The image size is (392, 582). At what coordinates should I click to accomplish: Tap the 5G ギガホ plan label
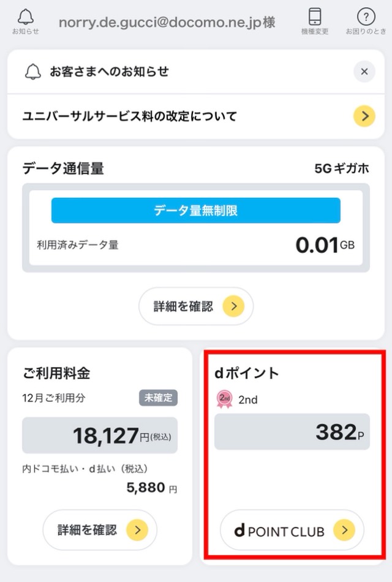pos(342,168)
